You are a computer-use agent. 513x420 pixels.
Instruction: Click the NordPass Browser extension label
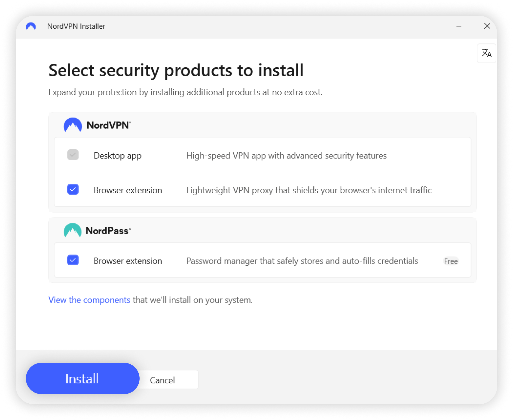coord(128,261)
